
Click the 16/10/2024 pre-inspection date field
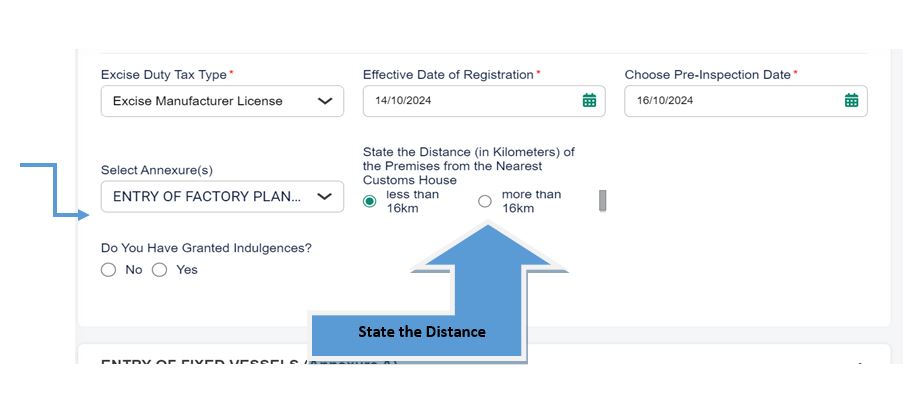(746, 101)
